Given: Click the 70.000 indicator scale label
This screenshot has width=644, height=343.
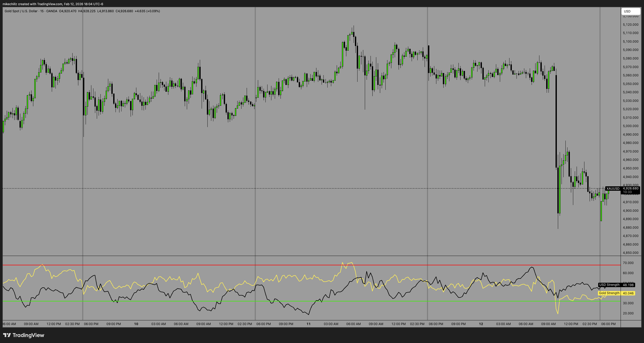Looking at the screenshot, I should click(628, 263).
